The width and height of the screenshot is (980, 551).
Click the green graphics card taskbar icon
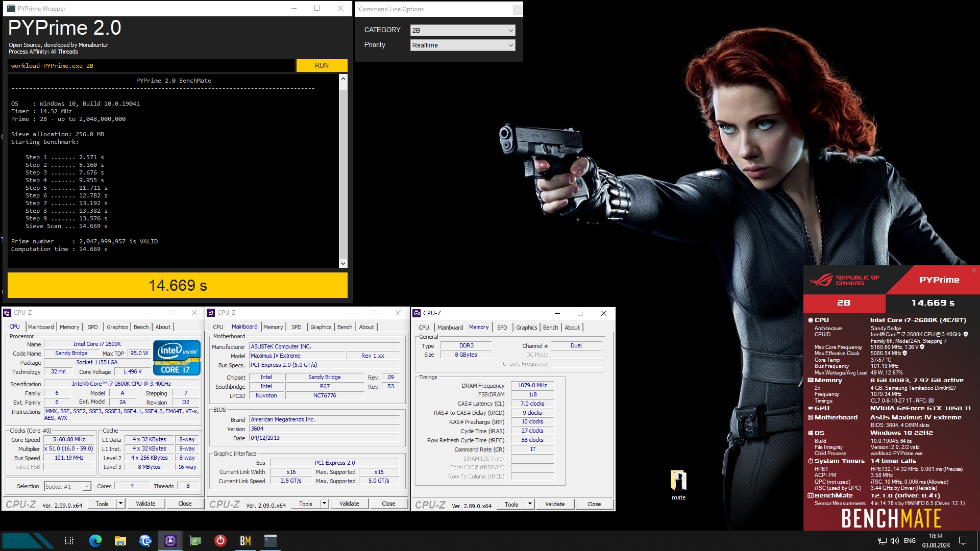(195, 541)
